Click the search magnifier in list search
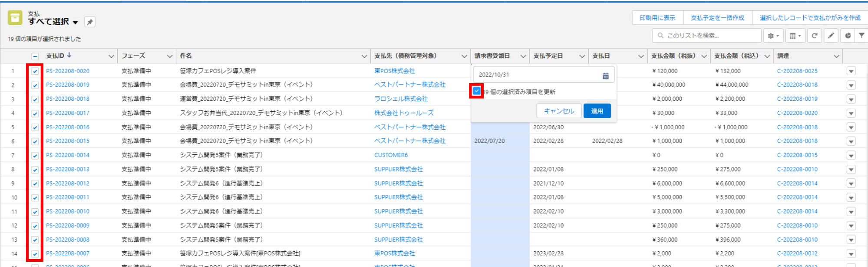Image resolution: width=868 pixels, height=267 pixels. coord(660,36)
